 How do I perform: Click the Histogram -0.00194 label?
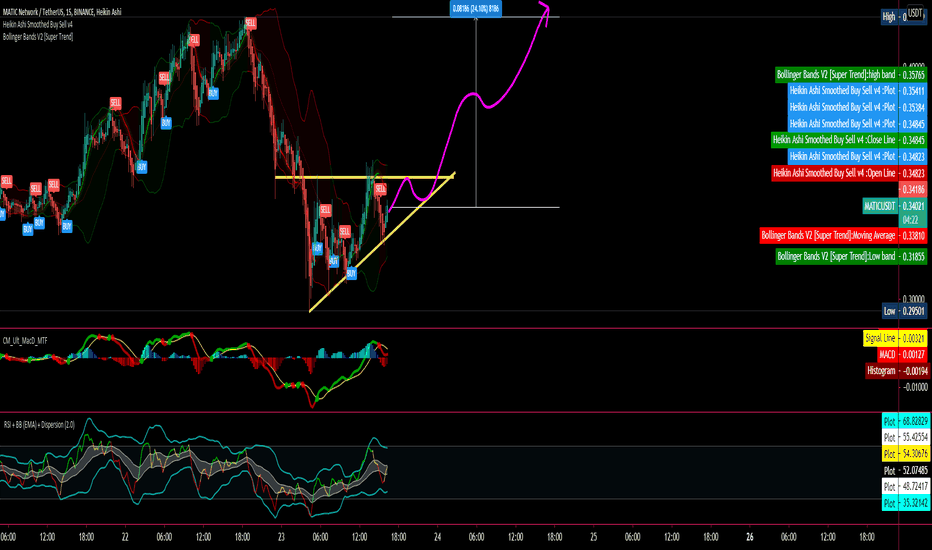(897, 370)
